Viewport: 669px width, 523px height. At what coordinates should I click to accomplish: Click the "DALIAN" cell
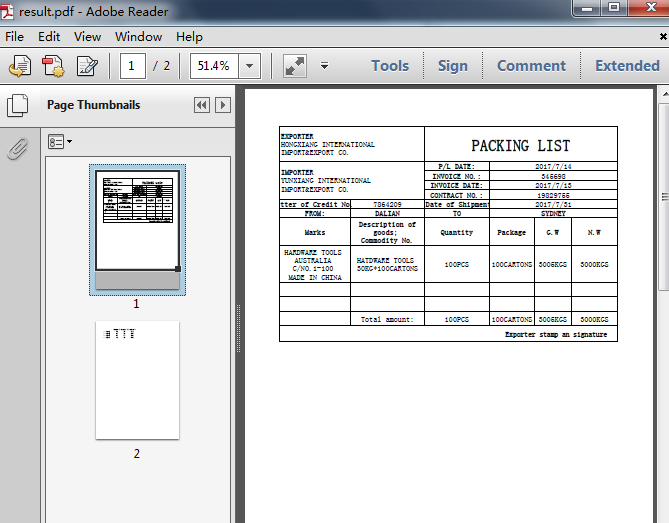point(387,213)
